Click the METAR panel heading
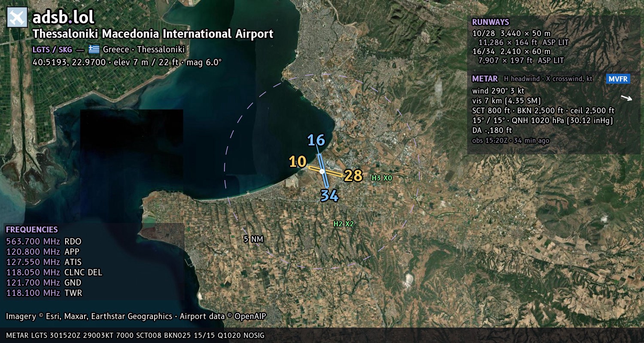Screen dimensions: 644x343 [x=485, y=79]
